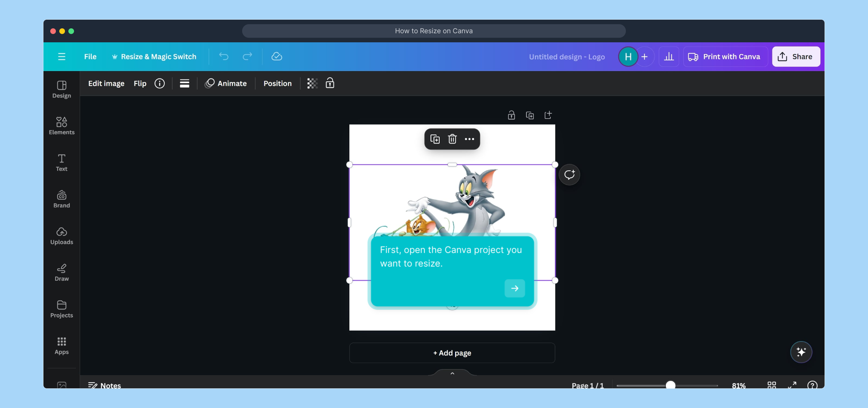Click the transparency checkerboard icon
This screenshot has width=868, height=408.
point(312,83)
